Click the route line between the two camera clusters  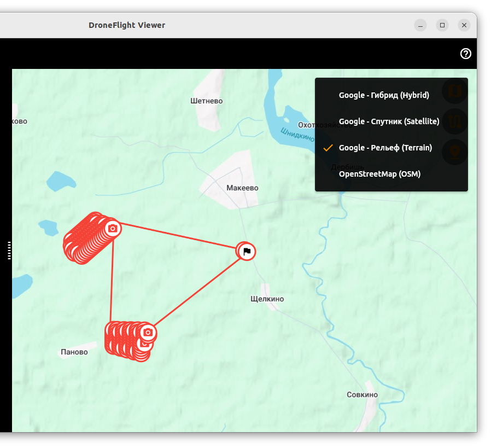tap(112, 279)
